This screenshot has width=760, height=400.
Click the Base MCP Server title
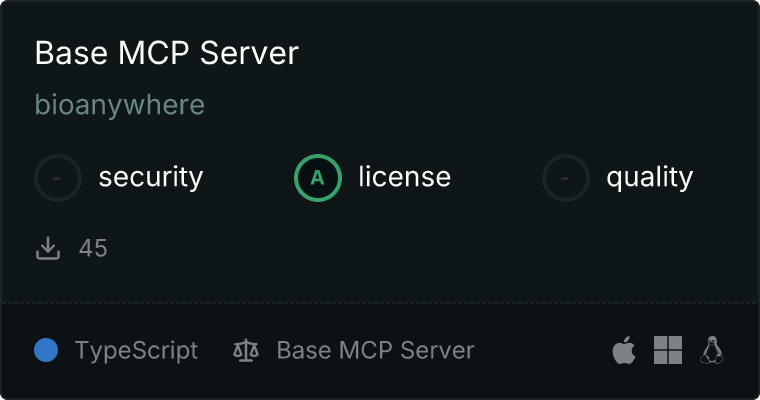point(166,53)
